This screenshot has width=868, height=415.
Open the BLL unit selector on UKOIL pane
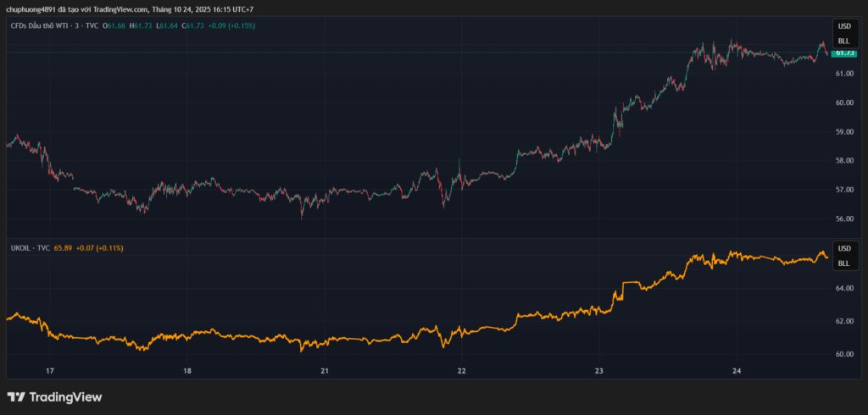tap(843, 263)
